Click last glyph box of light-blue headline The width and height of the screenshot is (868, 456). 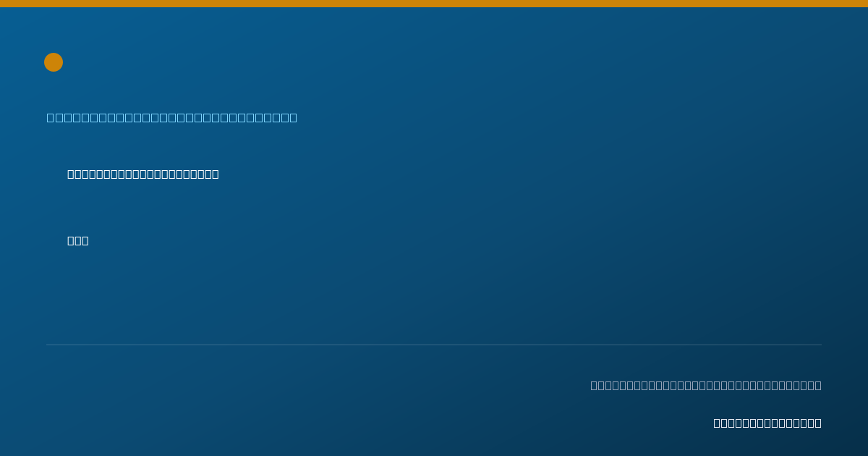[x=293, y=117]
